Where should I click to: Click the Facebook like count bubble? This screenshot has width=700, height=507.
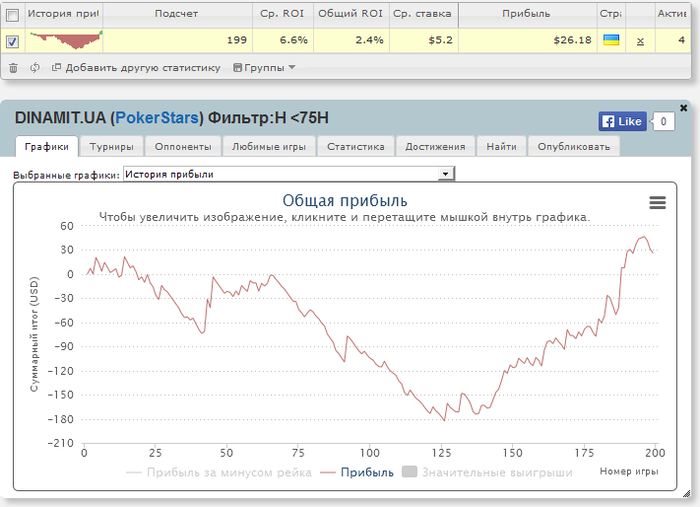[663, 121]
